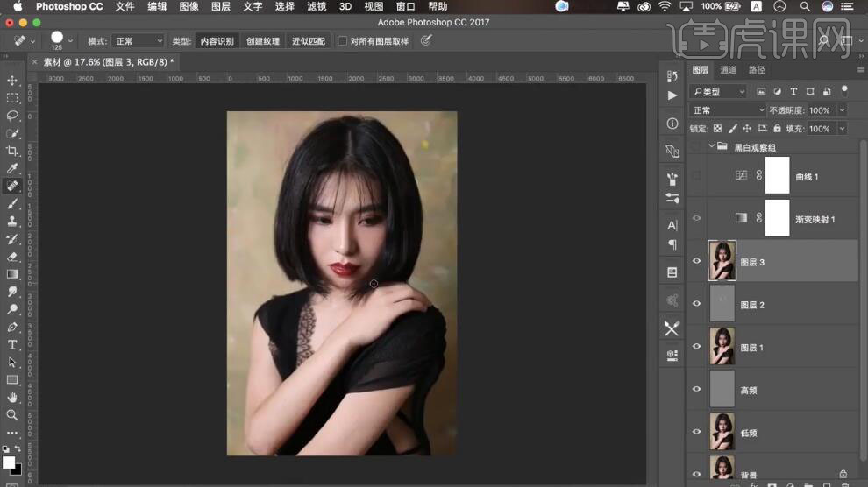Viewport: 868px width, 487px height.
Task: Pick the Eyedropper tool
Action: pyautogui.click(x=12, y=168)
